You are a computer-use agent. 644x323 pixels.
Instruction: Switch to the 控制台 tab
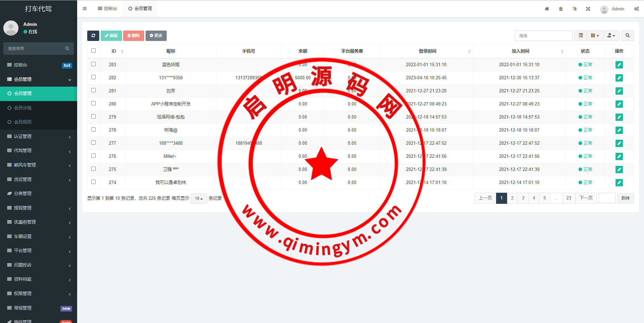[x=107, y=9]
